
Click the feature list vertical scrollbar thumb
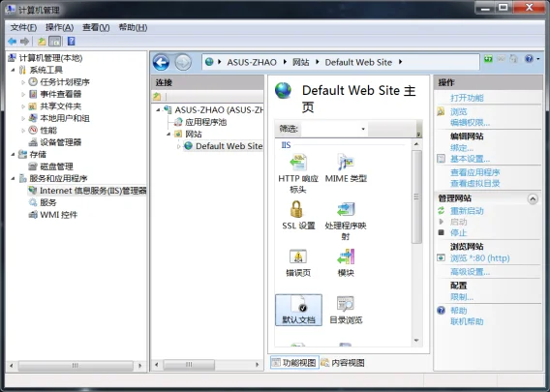click(x=416, y=196)
